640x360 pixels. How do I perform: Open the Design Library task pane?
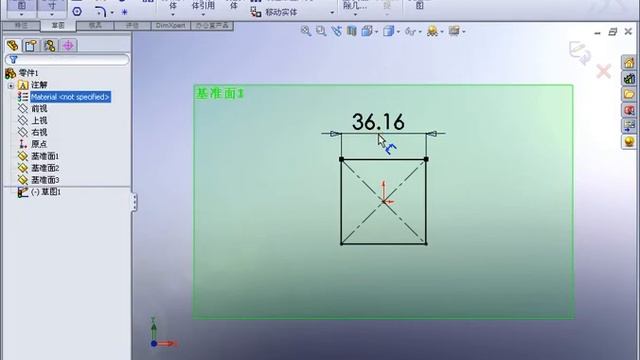point(629,78)
